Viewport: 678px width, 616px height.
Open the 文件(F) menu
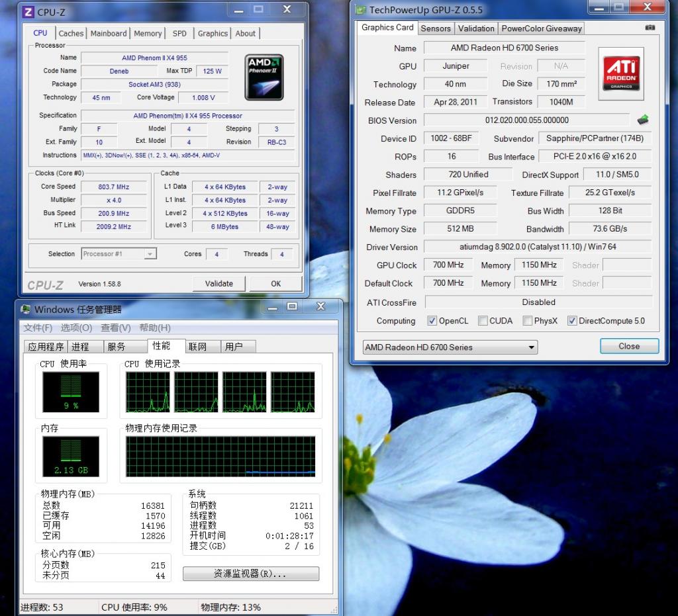point(38,328)
